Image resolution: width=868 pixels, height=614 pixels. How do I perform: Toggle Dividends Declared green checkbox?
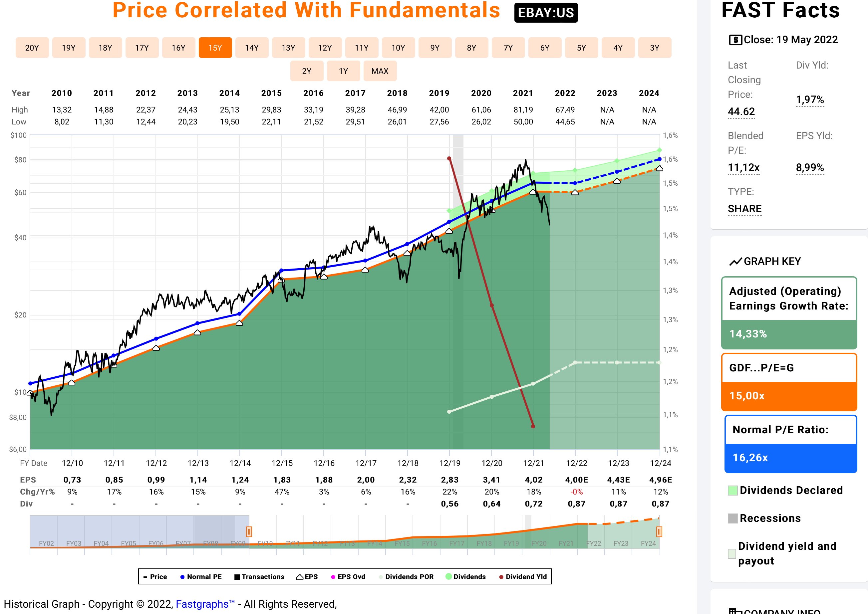732,491
